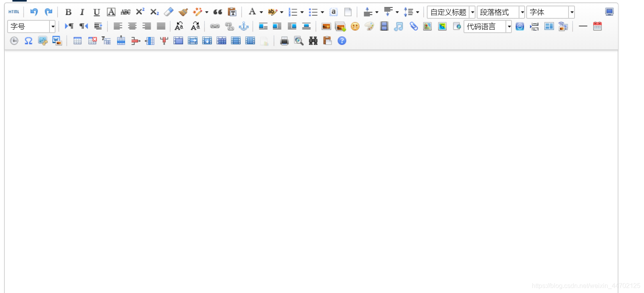This screenshot has width=644, height=293.
Task: Open the 字体 font family dropdown
Action: [551, 12]
